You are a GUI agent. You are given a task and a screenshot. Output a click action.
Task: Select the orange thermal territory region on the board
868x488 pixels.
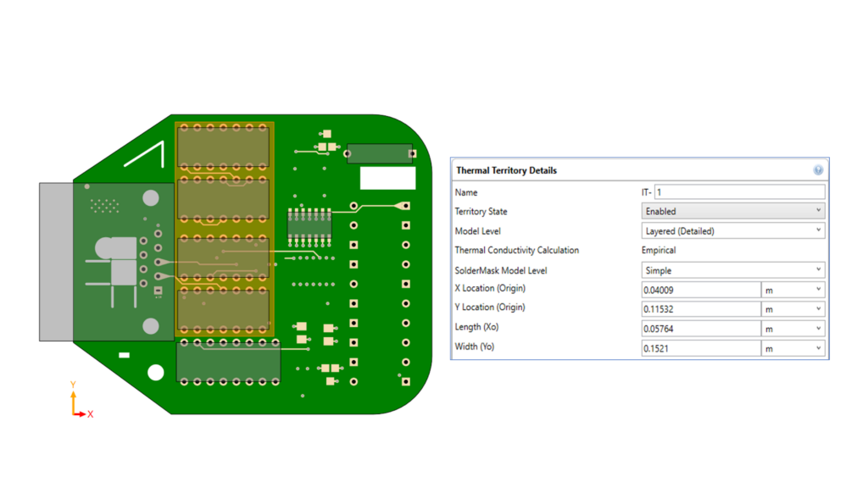tap(224, 227)
